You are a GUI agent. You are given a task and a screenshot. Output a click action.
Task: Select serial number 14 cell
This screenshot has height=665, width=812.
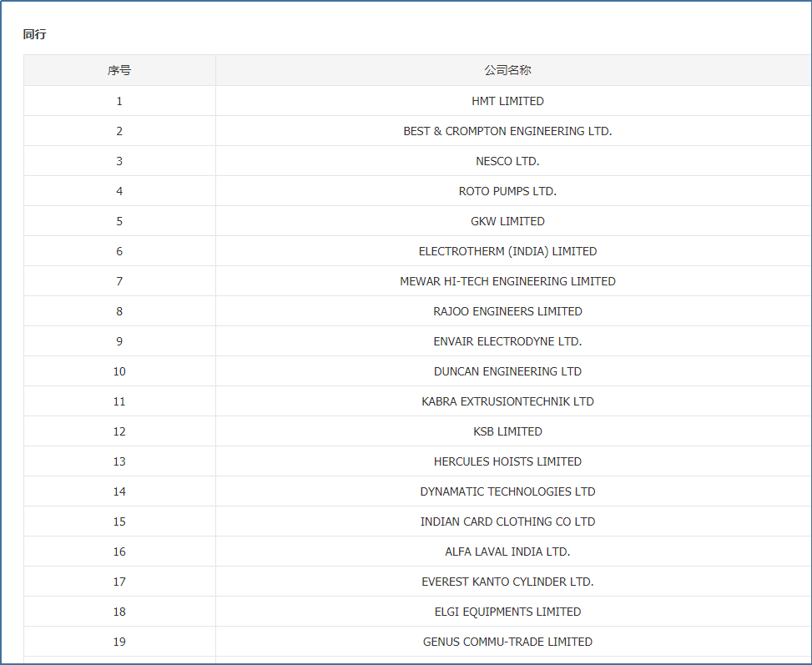(119, 491)
